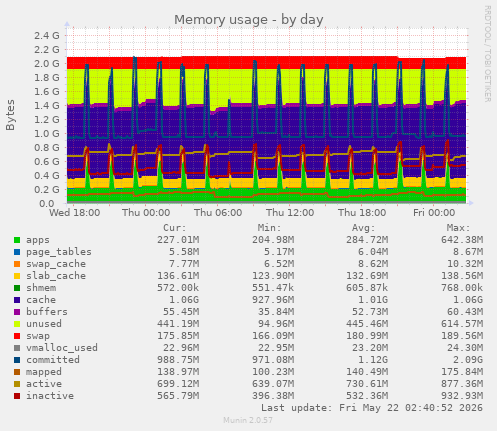The image size is (497, 431).
Task: Click the '1.0 G' y-axis label
Action: pyautogui.click(x=47, y=134)
